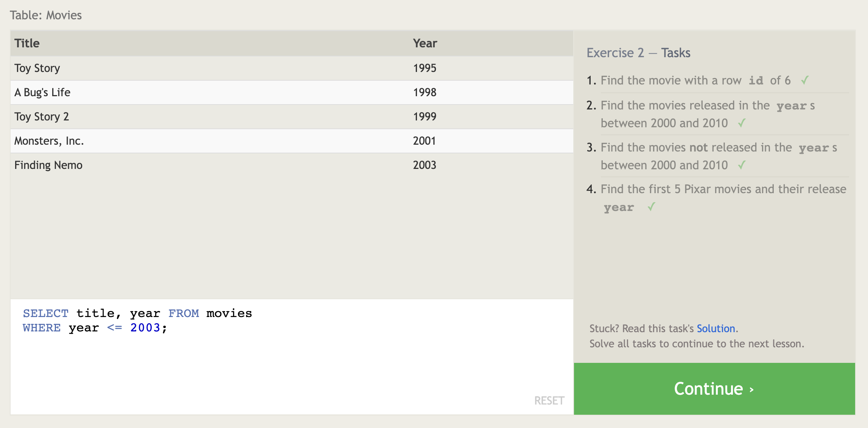Click the Exercise 2 Tasks heading
This screenshot has height=428, width=868.
point(638,53)
